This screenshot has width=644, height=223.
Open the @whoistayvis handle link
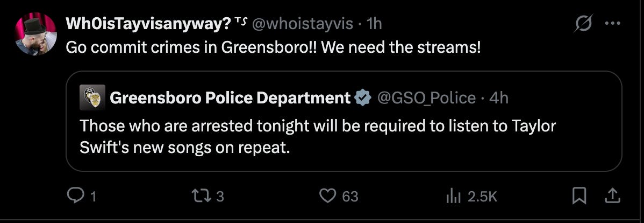click(302, 24)
